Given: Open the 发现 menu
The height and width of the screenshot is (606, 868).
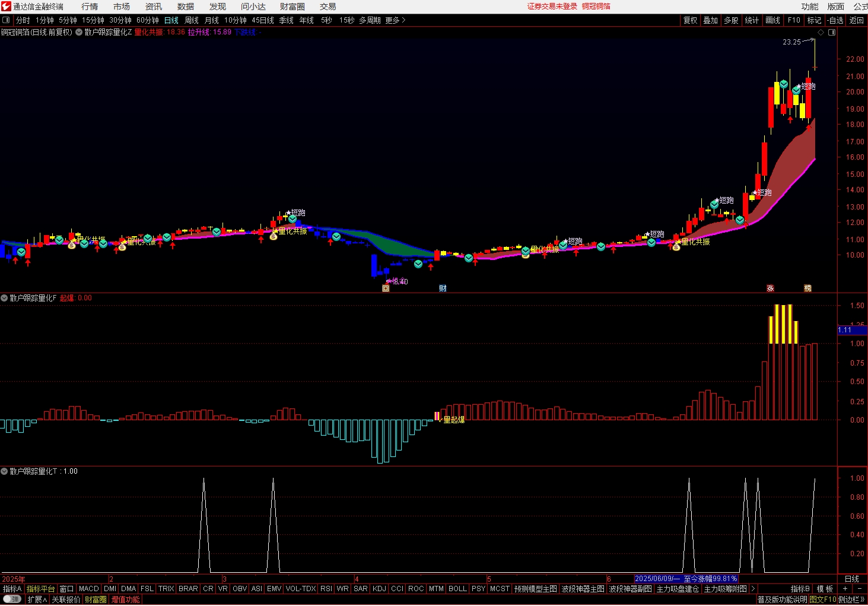Looking at the screenshot, I should click(218, 7).
